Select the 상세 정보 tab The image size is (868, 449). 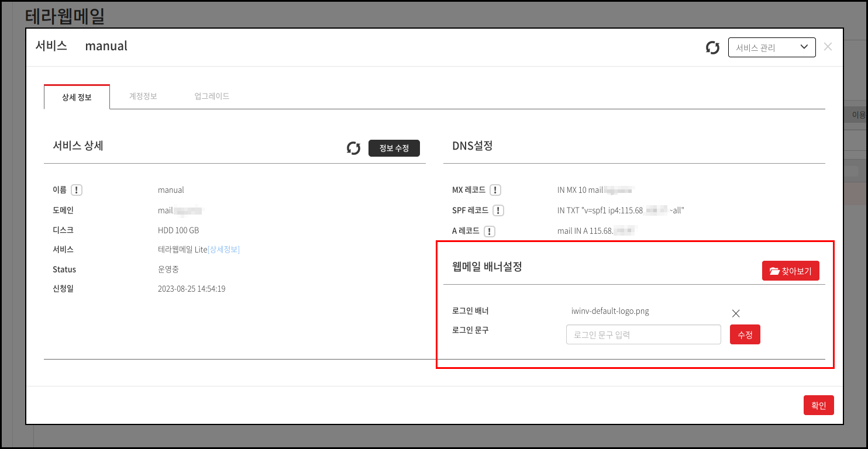click(77, 97)
